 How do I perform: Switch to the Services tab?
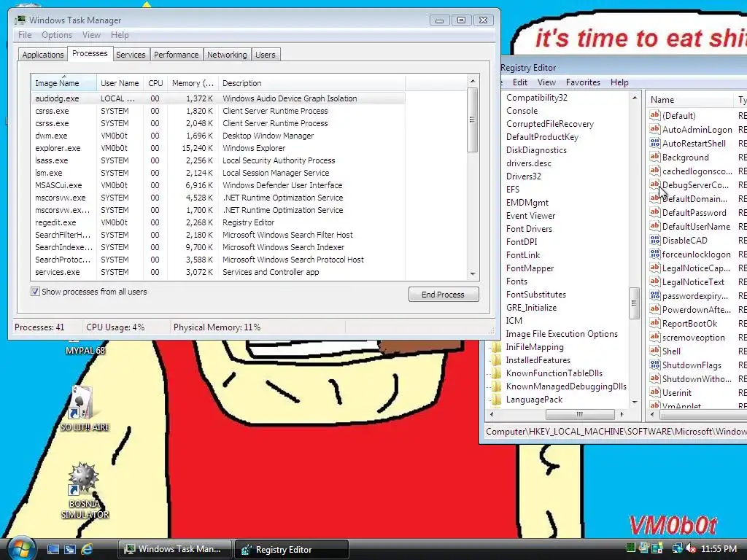[131, 55]
